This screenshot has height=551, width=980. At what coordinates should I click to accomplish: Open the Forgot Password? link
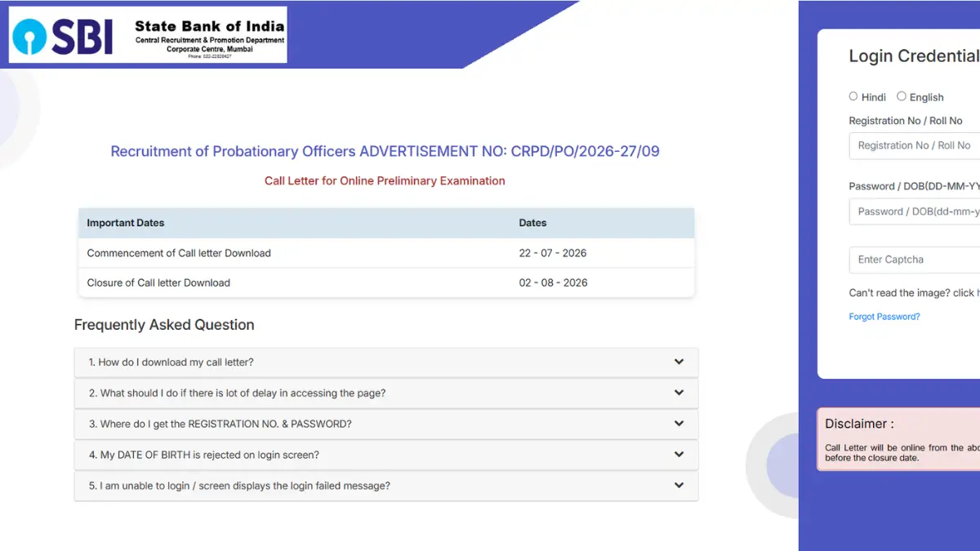click(884, 317)
